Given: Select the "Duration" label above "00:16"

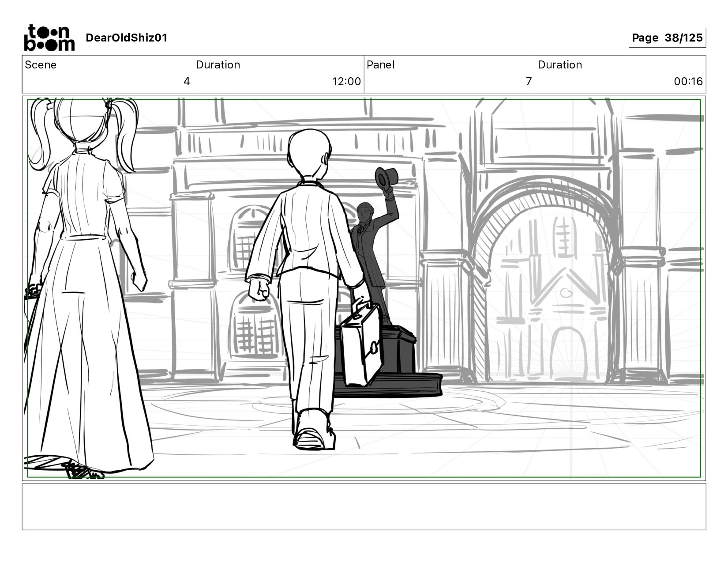Looking at the screenshot, I should click(560, 65).
